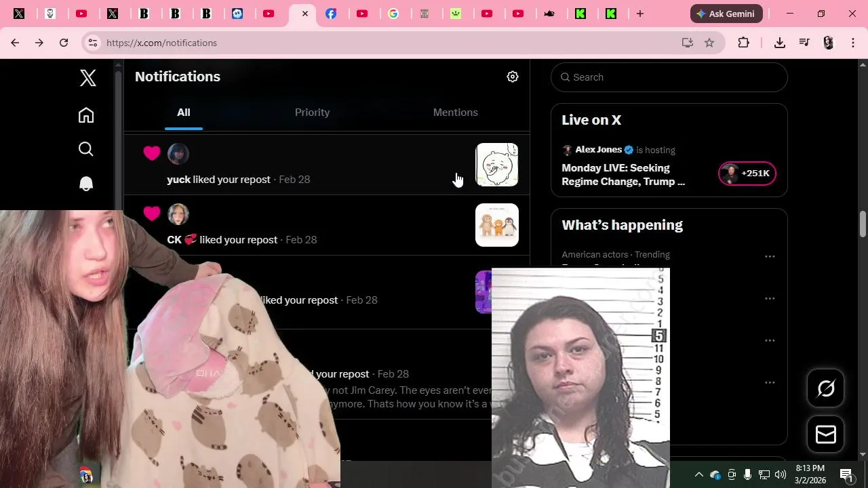The width and height of the screenshot is (868, 488).
Task: Open the yuck liked your repost notification
Action: pos(326,165)
